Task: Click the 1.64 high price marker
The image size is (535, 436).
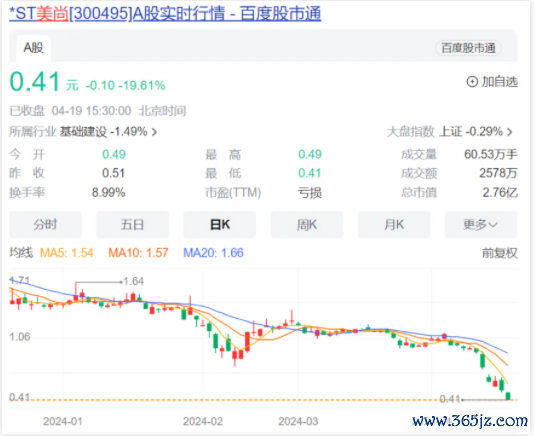Action: point(134,281)
